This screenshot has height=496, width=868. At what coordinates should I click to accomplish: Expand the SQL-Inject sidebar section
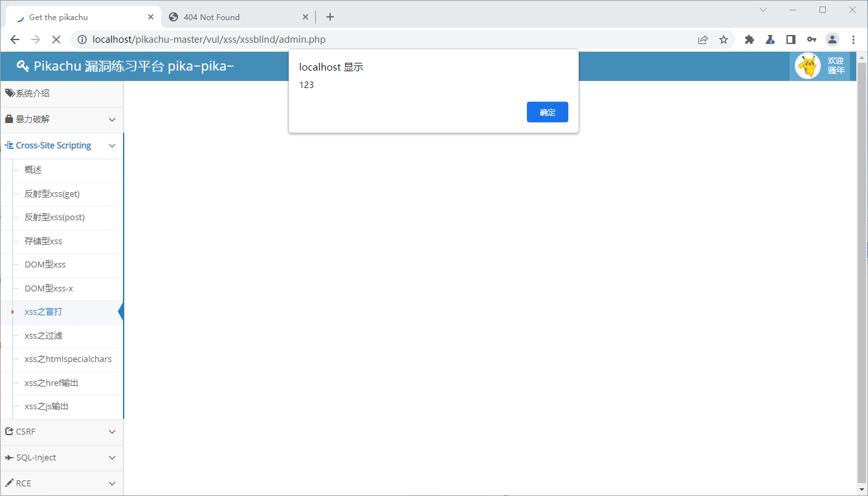pos(61,458)
